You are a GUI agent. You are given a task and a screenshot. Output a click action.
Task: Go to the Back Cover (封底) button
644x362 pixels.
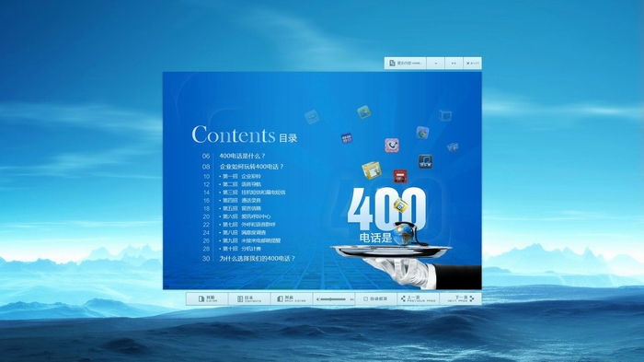292,298
